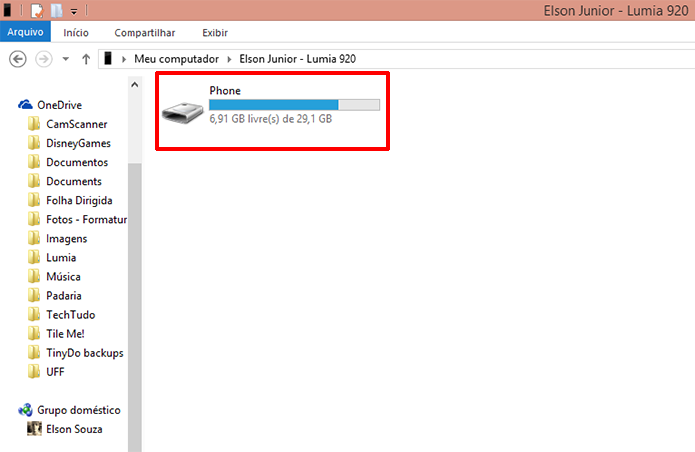
Task: Click Elson Junior - Lumia 920 breadcrumb
Action: [x=297, y=59]
